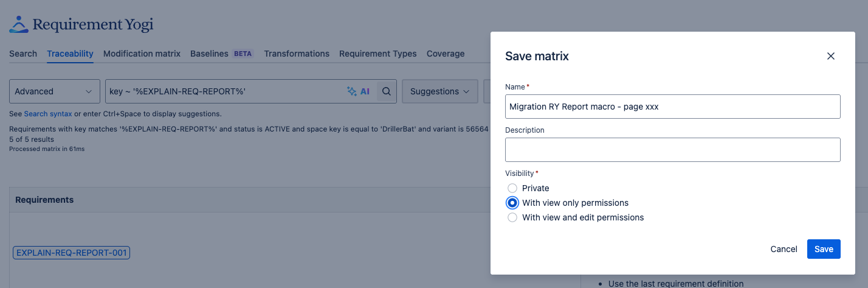Image resolution: width=868 pixels, height=288 pixels.
Task: Click Cancel in Save matrix dialog
Action: 784,249
